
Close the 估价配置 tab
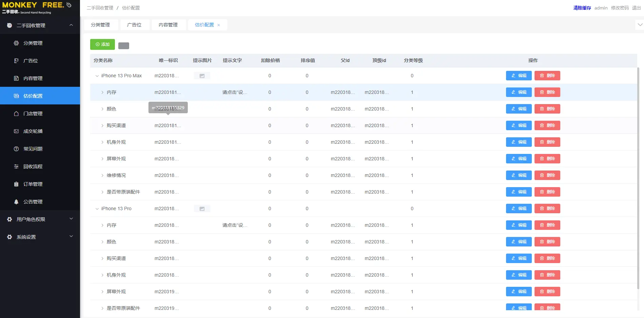(219, 25)
